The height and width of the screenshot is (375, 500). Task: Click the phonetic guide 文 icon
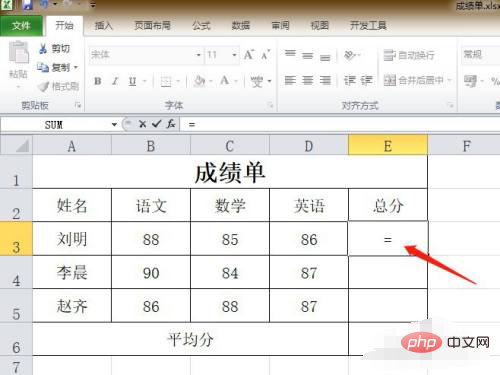(x=257, y=81)
